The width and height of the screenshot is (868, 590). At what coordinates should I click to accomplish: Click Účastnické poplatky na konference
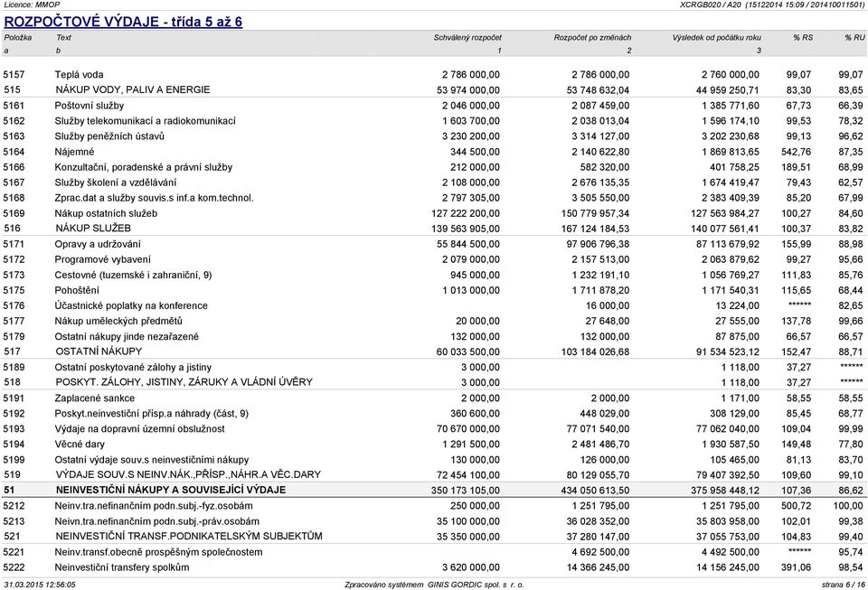pyautogui.click(x=131, y=305)
